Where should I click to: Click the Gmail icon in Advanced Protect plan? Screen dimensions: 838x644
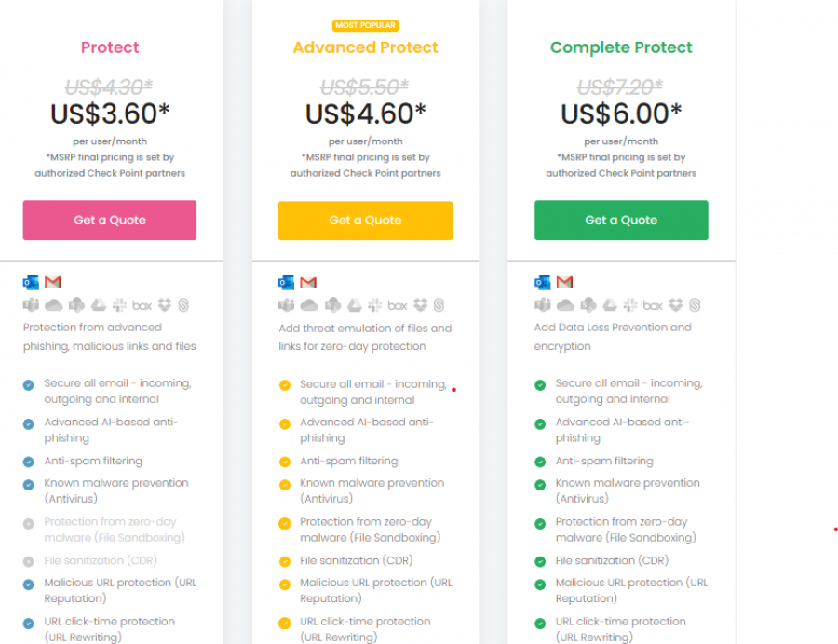click(309, 282)
